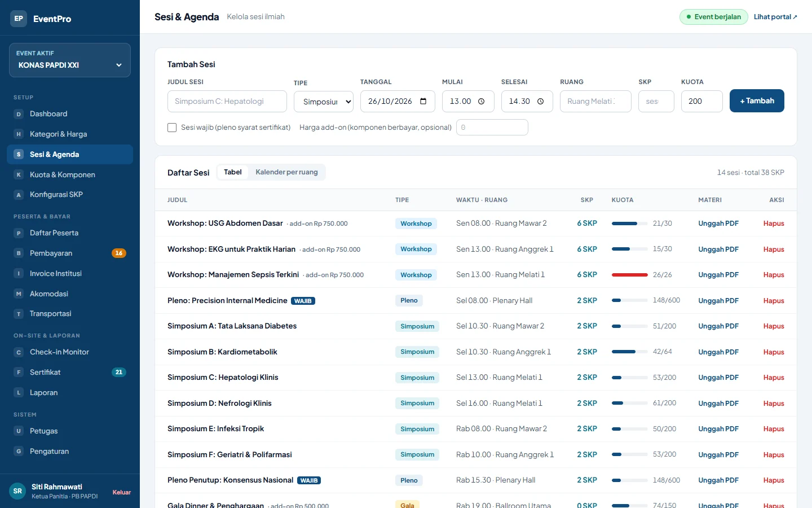Click the clock icon in Selesai field

tap(540, 102)
